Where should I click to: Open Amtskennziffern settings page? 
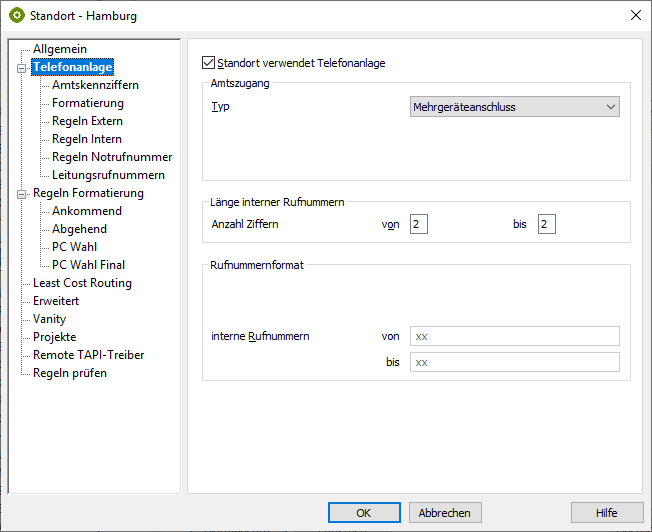click(94, 85)
